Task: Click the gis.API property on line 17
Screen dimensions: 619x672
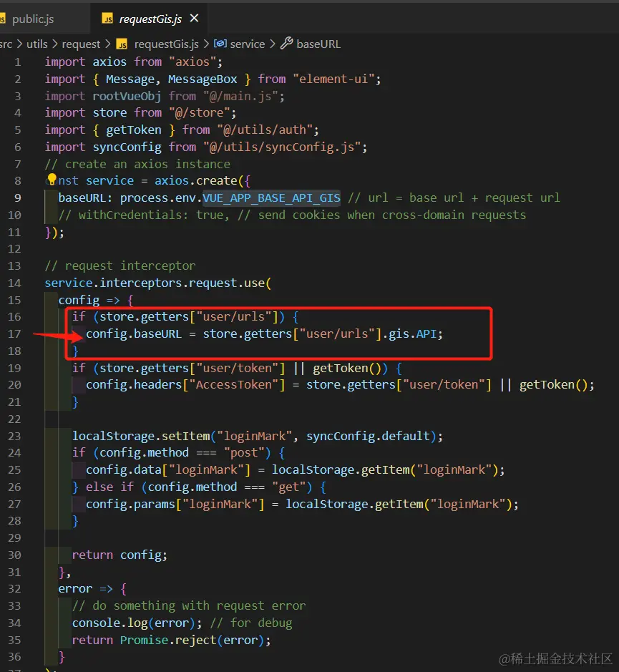Action: click(412, 334)
